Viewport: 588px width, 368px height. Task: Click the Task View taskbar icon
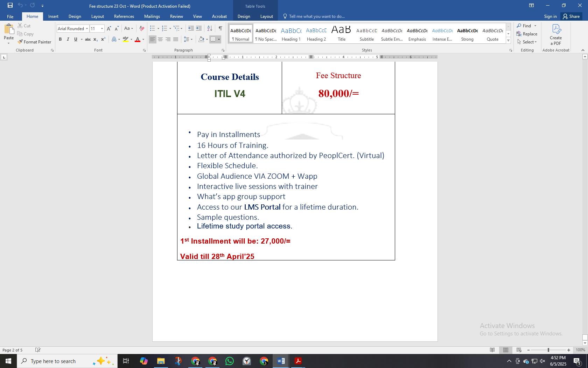pos(126,361)
